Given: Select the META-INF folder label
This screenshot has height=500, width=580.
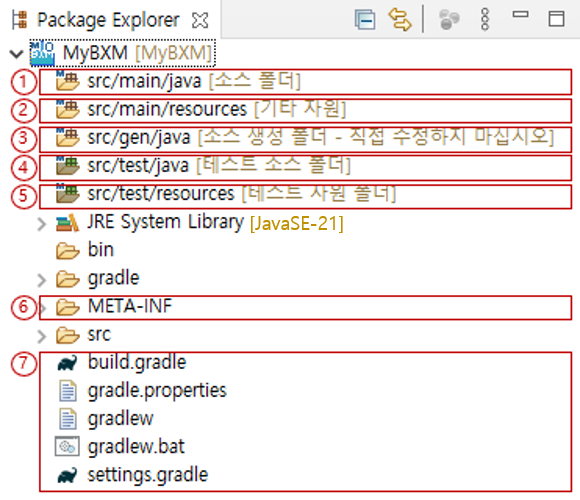Looking at the screenshot, I should point(130,306).
